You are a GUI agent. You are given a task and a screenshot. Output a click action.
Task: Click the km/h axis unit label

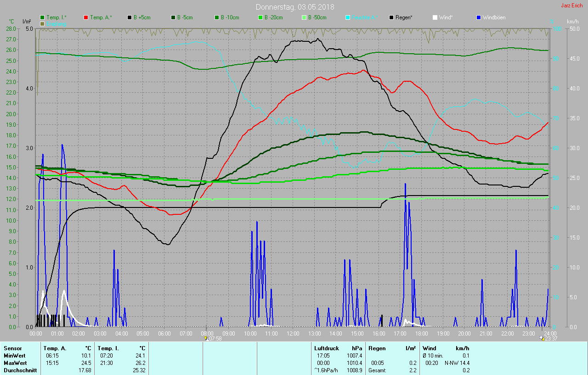(572, 22)
